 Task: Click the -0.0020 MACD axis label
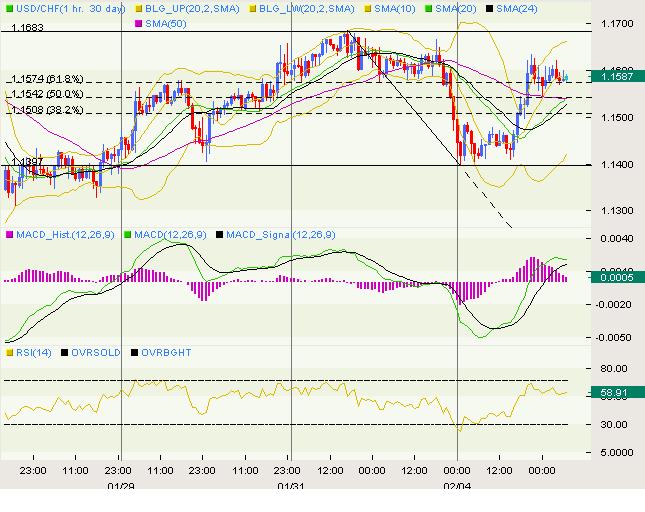click(x=614, y=304)
